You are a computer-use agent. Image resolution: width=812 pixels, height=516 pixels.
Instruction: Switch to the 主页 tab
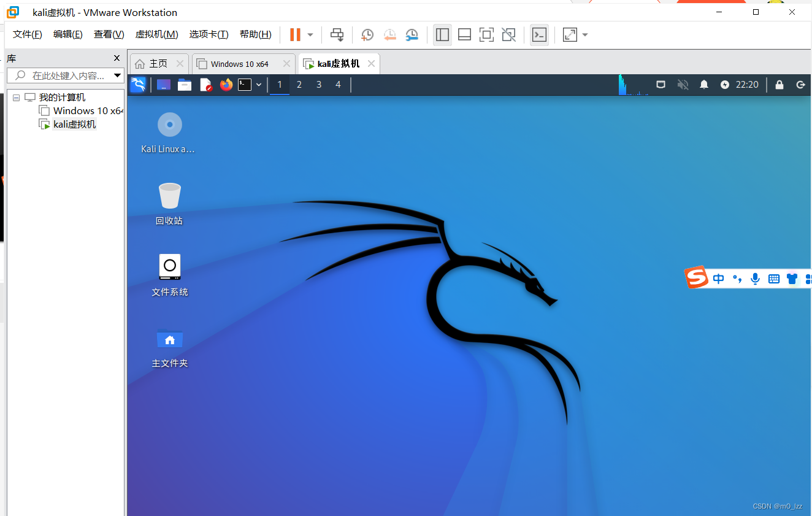click(159, 64)
